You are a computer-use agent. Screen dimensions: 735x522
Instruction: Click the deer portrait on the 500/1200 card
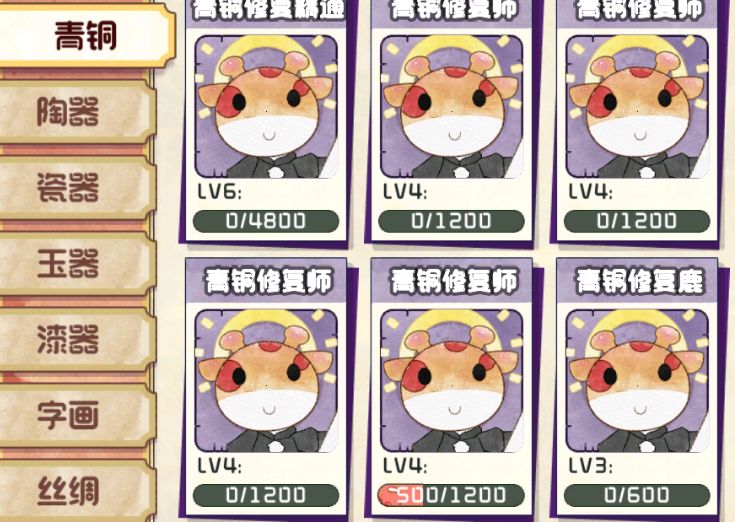pos(452,381)
